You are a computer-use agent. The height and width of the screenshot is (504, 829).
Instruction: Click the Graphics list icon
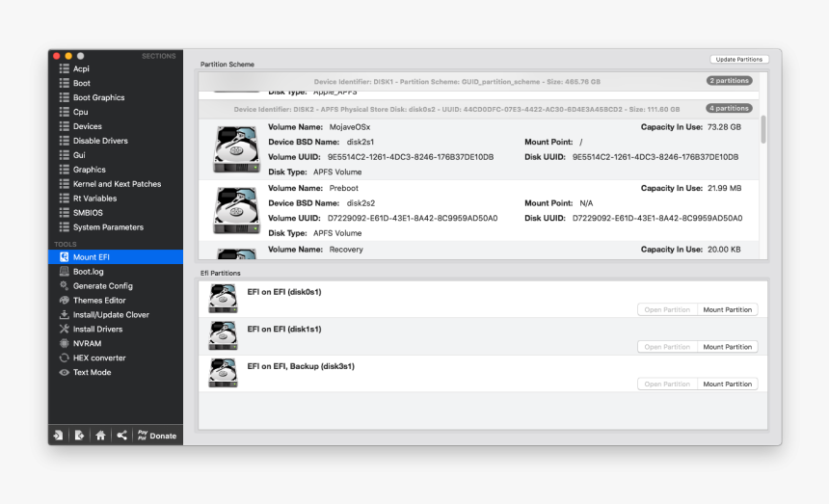[x=64, y=170]
